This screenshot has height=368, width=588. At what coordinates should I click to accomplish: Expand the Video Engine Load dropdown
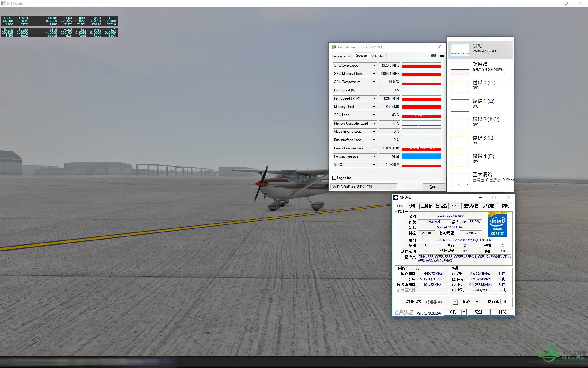tap(374, 132)
